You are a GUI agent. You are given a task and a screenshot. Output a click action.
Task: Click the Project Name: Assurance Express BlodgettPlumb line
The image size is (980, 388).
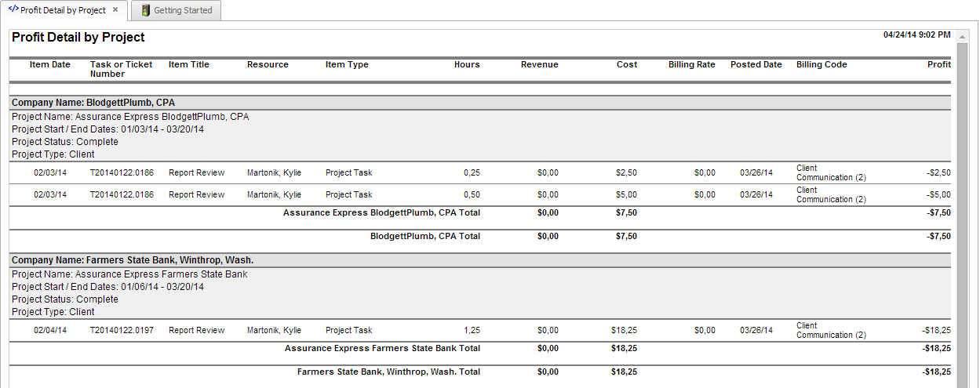pyautogui.click(x=130, y=117)
